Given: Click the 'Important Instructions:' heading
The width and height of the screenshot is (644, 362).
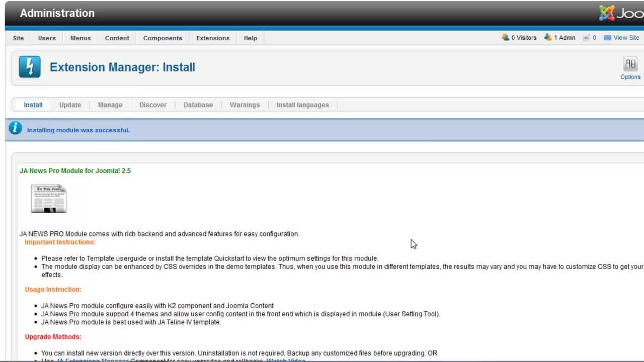Looking at the screenshot, I should click(60, 242).
